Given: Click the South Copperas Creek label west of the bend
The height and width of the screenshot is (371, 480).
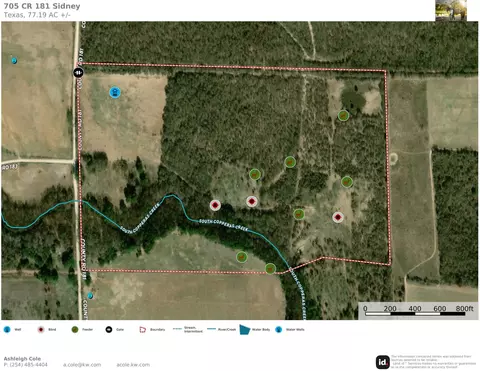Looking at the screenshot, I should click(140, 218).
